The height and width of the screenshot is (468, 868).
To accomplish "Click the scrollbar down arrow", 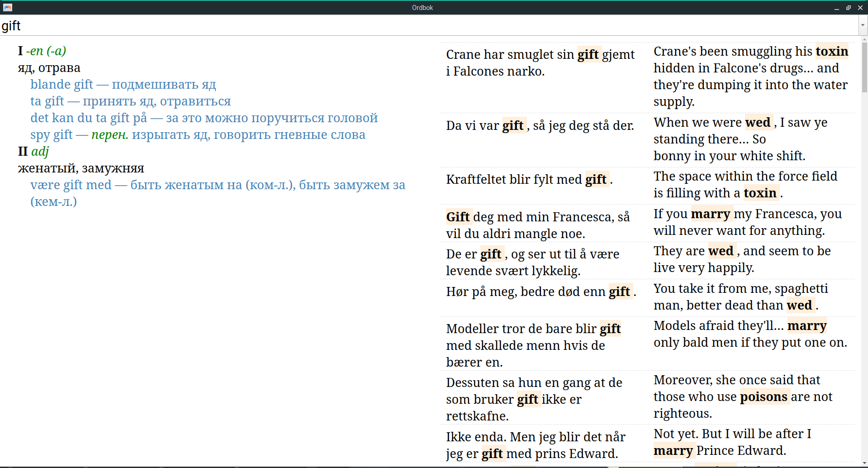I will [x=864, y=463].
